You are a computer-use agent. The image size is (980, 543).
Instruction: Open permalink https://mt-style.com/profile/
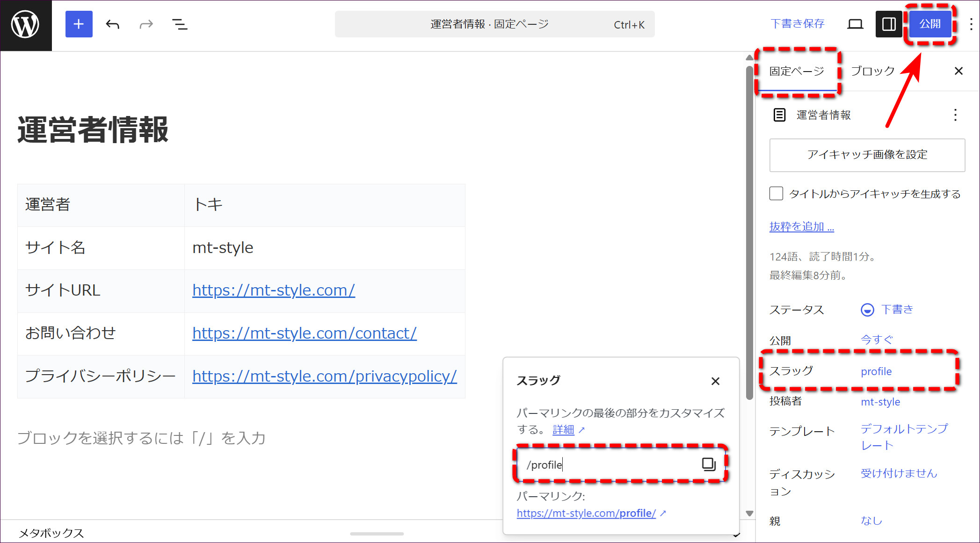tap(586, 514)
